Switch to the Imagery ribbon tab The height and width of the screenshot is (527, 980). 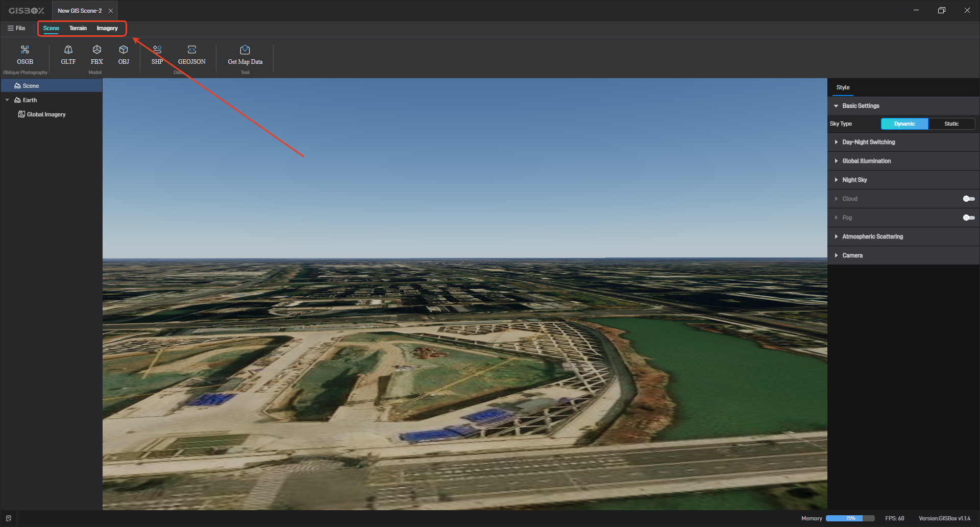click(x=107, y=28)
